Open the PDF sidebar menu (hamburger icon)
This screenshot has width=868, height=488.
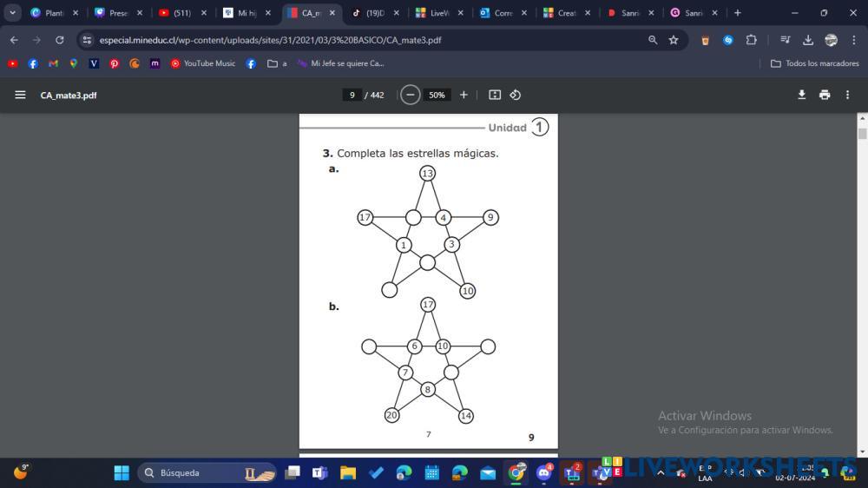click(20, 95)
